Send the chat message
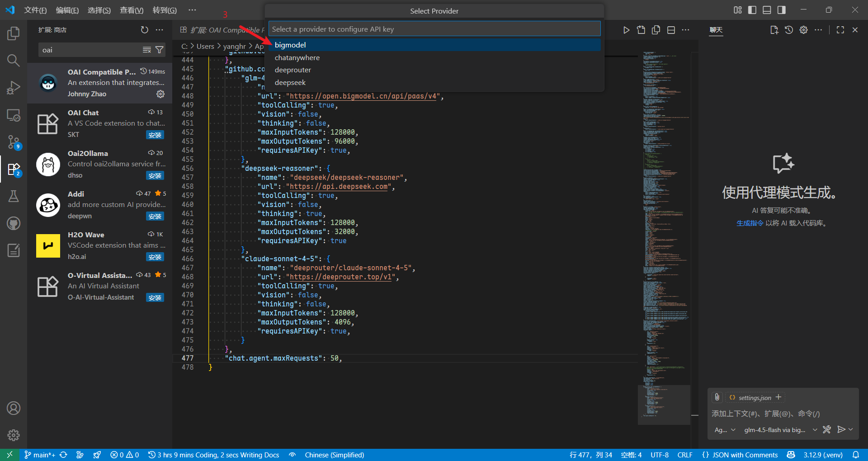The image size is (868, 461). [841, 429]
